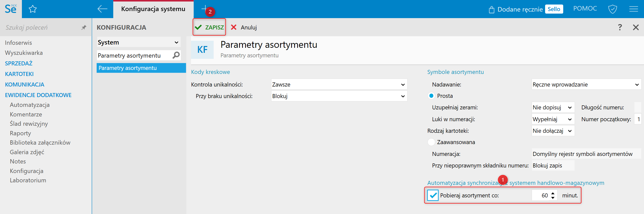Viewport: 644px width, 214px height.
Task: Open the hamburger menu icon
Action: (x=633, y=9)
